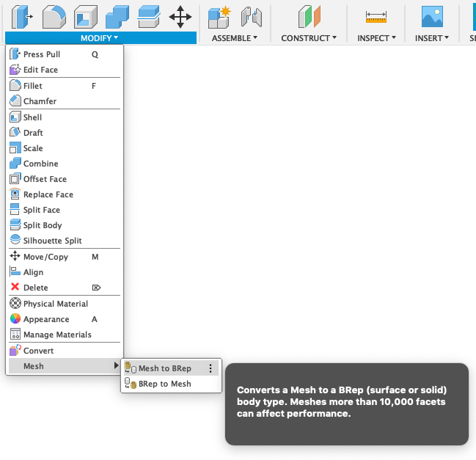The height and width of the screenshot is (460, 476).
Task: Open the MODIFY dropdown menu
Action: pyautogui.click(x=100, y=38)
